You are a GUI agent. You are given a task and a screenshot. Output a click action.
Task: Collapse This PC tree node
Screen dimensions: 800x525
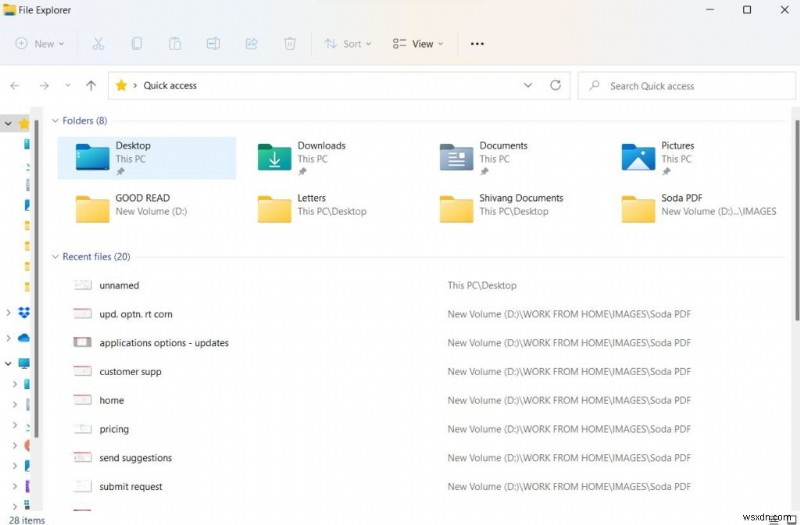tap(8, 363)
